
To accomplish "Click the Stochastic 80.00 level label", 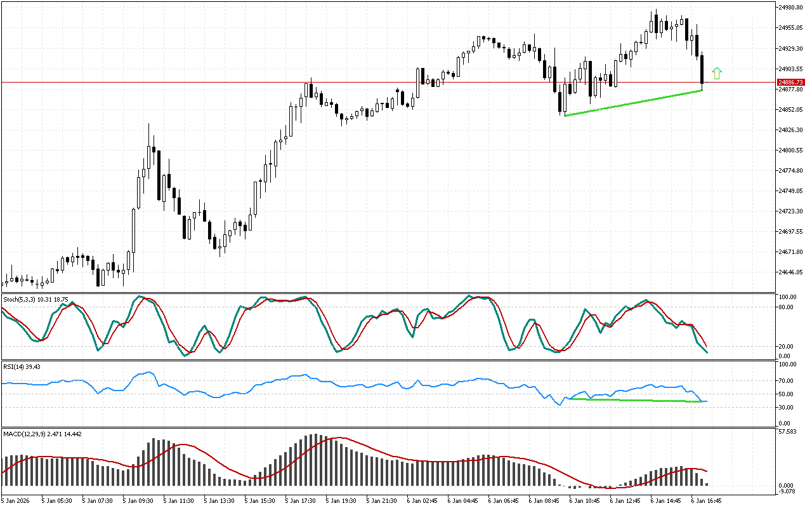I will click(787, 307).
